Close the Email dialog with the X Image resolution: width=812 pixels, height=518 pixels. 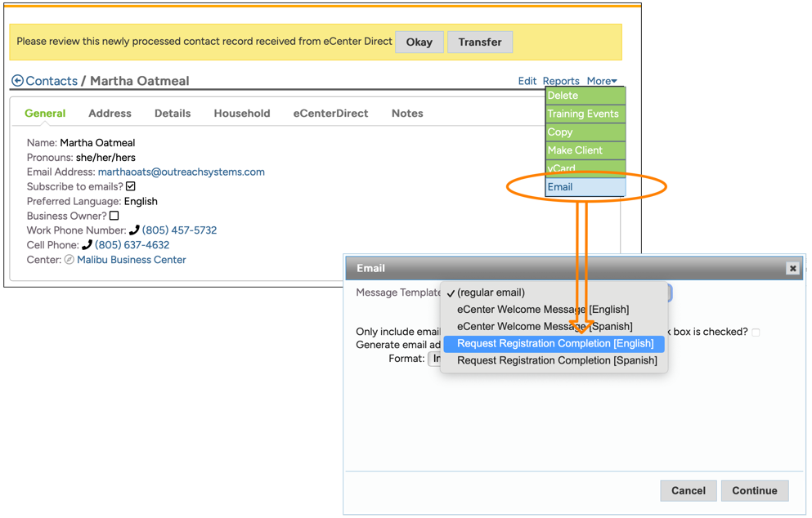coord(792,268)
